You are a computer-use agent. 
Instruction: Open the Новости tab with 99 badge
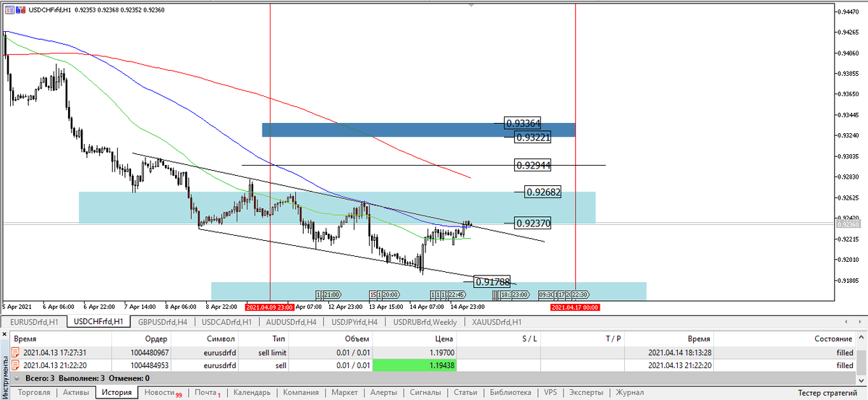coord(162,393)
